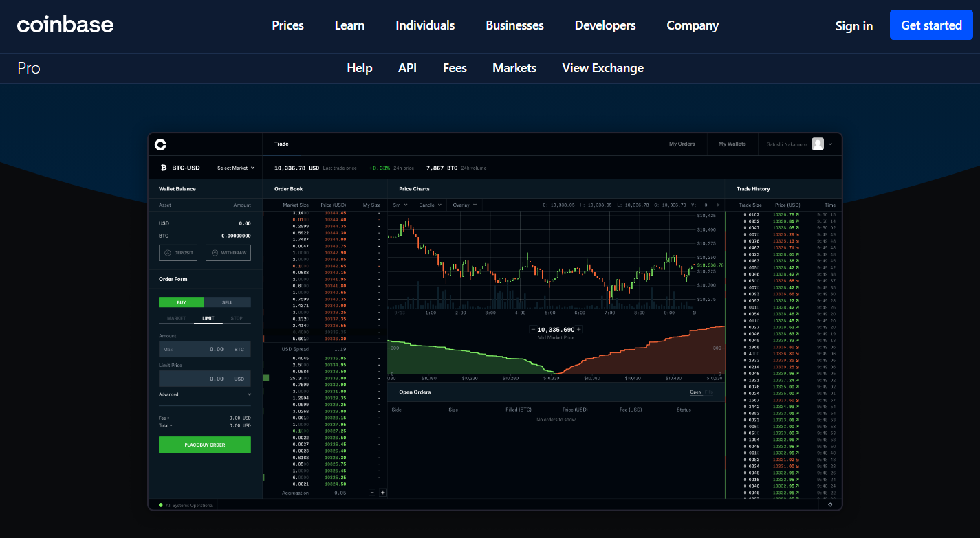Click the settings gear in the footer
The image size is (980, 538).
[830, 504]
